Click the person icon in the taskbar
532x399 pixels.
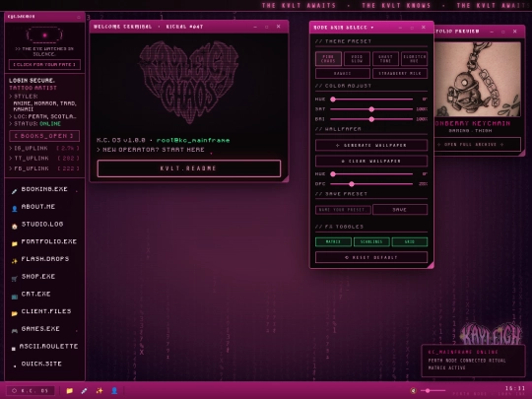pos(114,390)
